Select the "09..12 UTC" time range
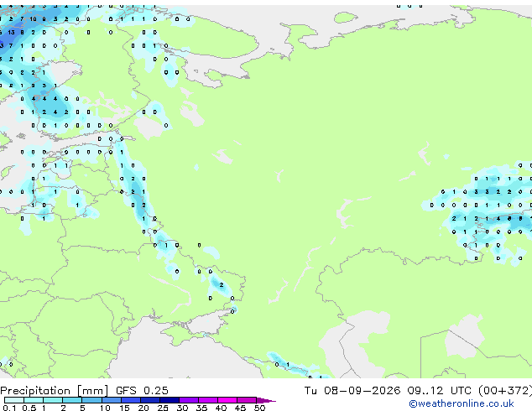532x411 pixels. point(439,391)
